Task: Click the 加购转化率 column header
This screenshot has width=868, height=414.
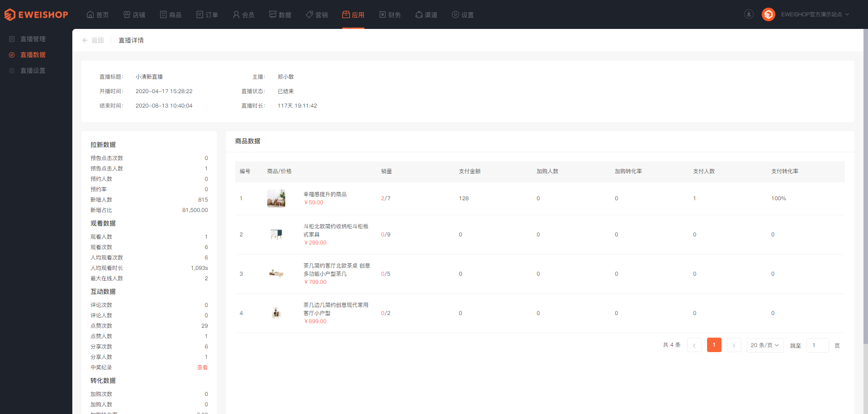Action: 628,171
